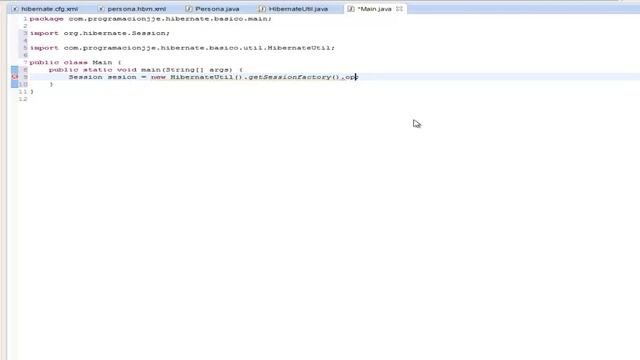Click 'getSessionFactory()' in line 9

[x=294, y=77]
